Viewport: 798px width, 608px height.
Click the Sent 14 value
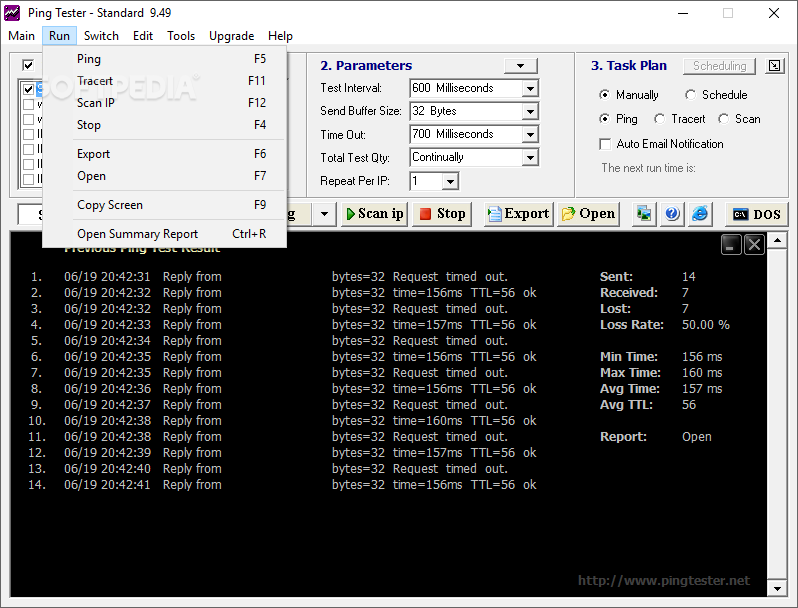(689, 277)
